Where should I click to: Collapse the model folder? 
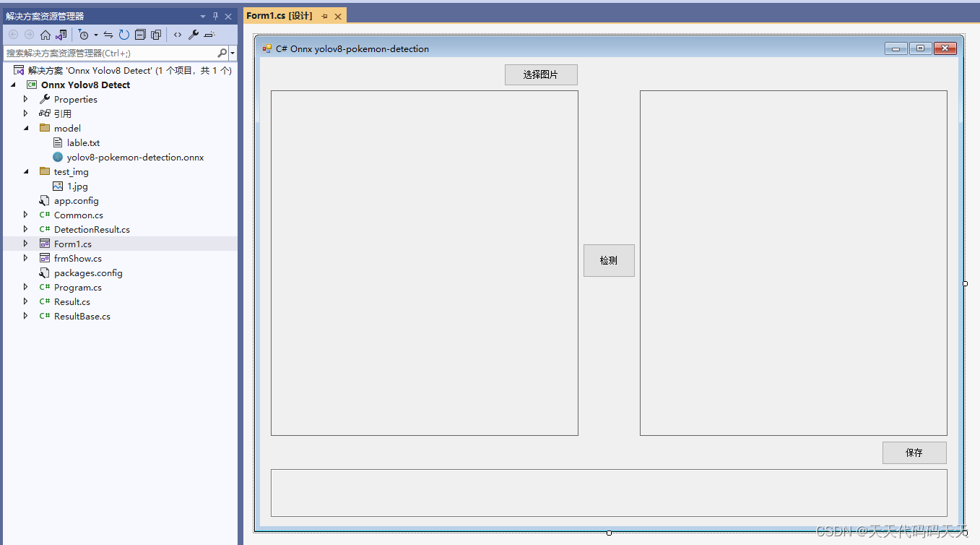[x=26, y=128]
